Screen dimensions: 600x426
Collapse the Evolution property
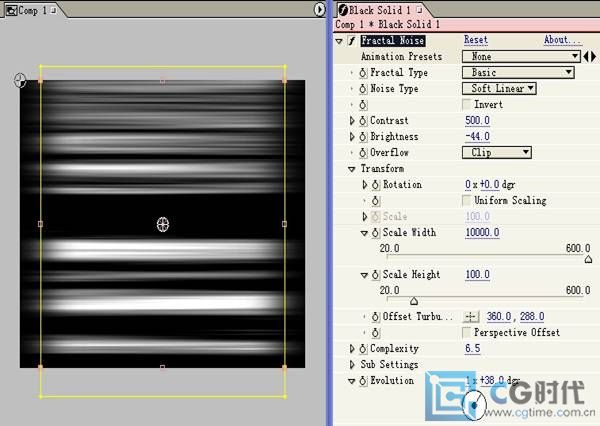pos(352,381)
